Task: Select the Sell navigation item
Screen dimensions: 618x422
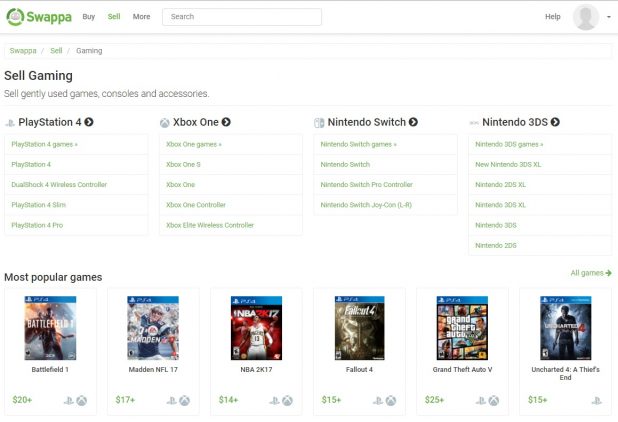Action: (x=114, y=17)
